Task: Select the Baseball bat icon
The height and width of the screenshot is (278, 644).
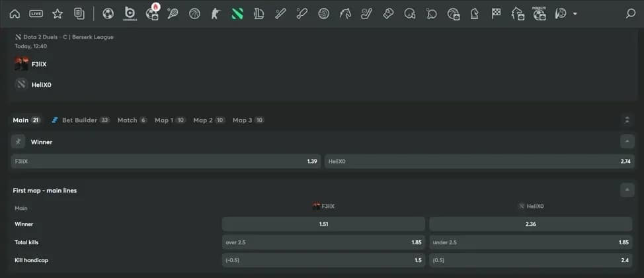Action: tap(280, 14)
